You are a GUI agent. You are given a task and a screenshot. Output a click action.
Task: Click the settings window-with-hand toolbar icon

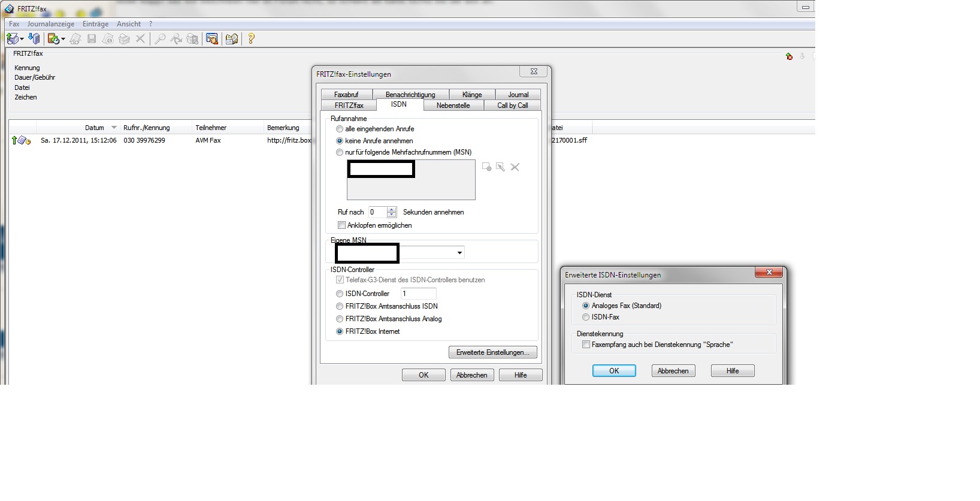(212, 39)
